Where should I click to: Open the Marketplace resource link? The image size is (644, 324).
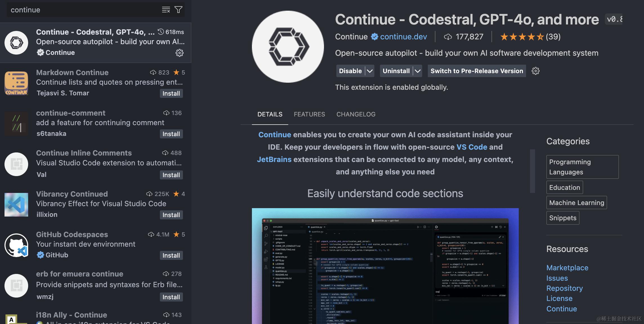pyautogui.click(x=567, y=268)
